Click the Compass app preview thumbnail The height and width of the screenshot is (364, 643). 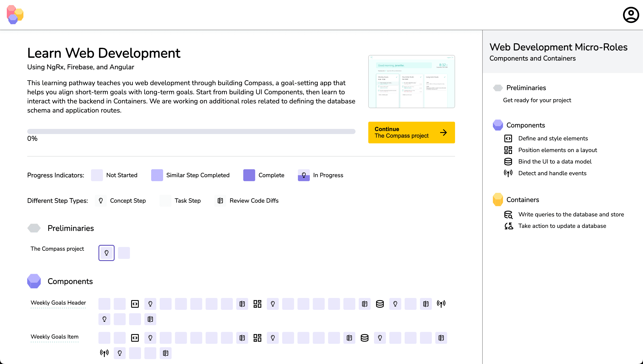click(x=411, y=82)
